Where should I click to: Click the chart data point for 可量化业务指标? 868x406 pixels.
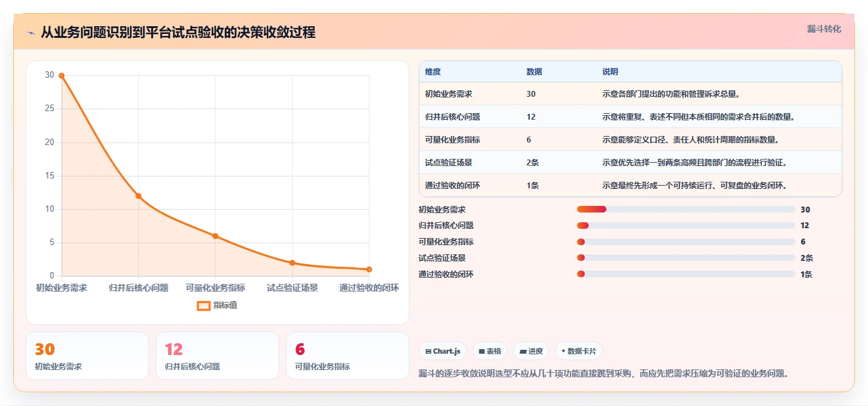click(215, 236)
